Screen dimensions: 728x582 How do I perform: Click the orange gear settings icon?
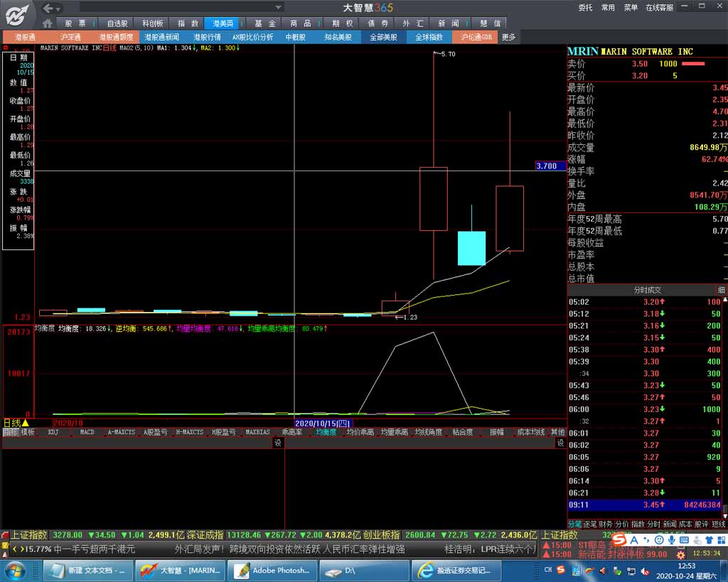pyautogui.click(x=680, y=554)
